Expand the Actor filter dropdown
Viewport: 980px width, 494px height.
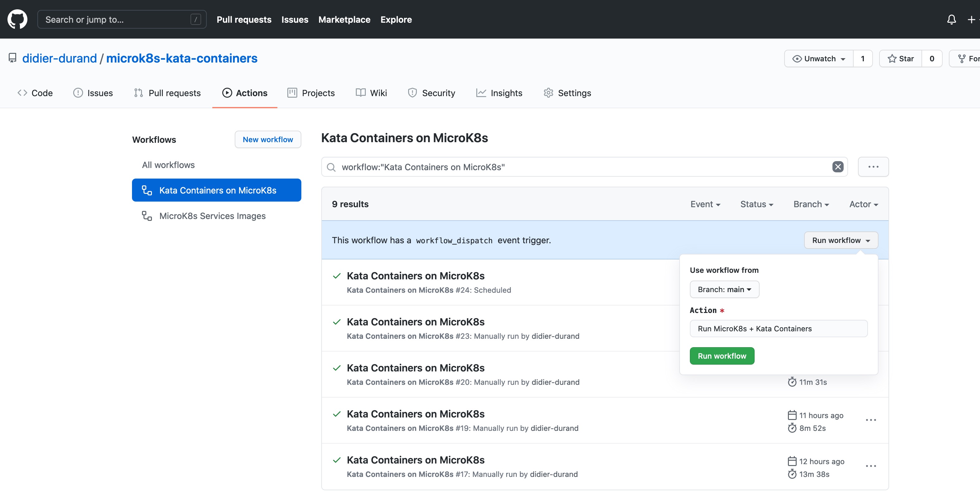coord(864,204)
